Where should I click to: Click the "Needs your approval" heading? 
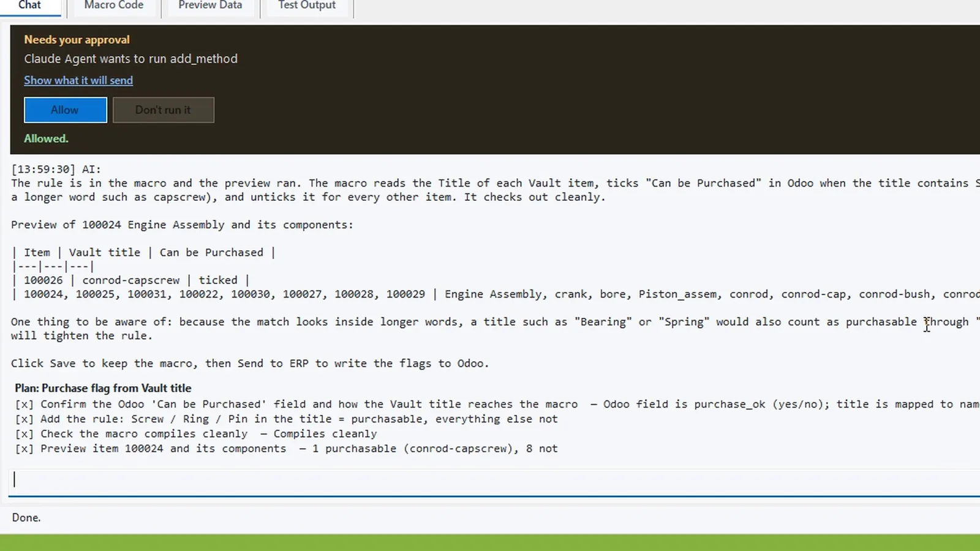(x=77, y=40)
